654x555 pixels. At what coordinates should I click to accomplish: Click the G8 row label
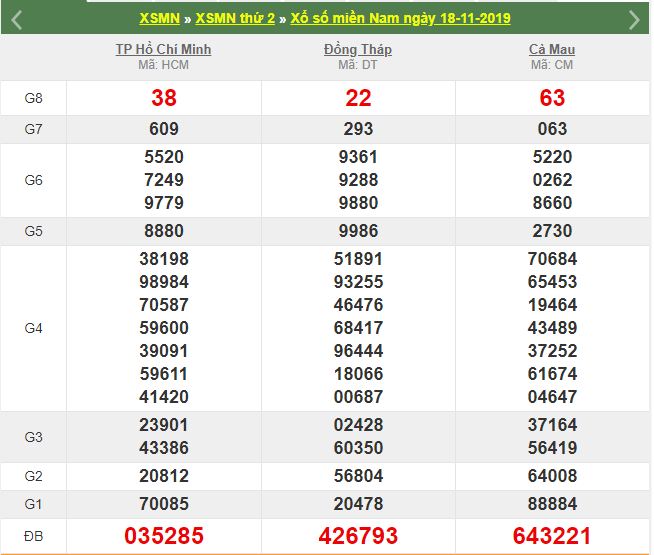pos(33,98)
